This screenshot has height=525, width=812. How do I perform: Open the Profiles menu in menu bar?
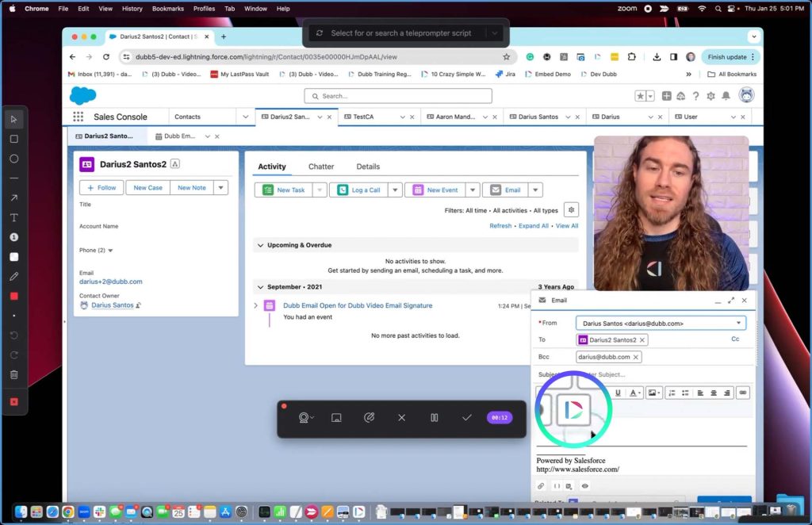pos(204,9)
